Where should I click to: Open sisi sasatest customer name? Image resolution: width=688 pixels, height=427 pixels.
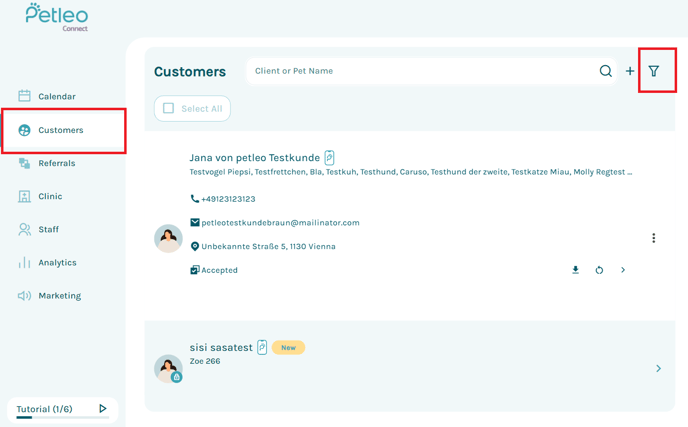tap(221, 348)
